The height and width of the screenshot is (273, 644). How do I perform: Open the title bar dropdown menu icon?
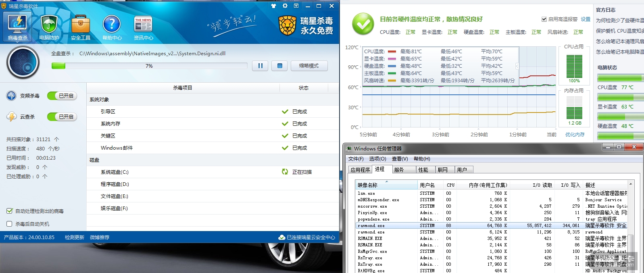coord(296,6)
